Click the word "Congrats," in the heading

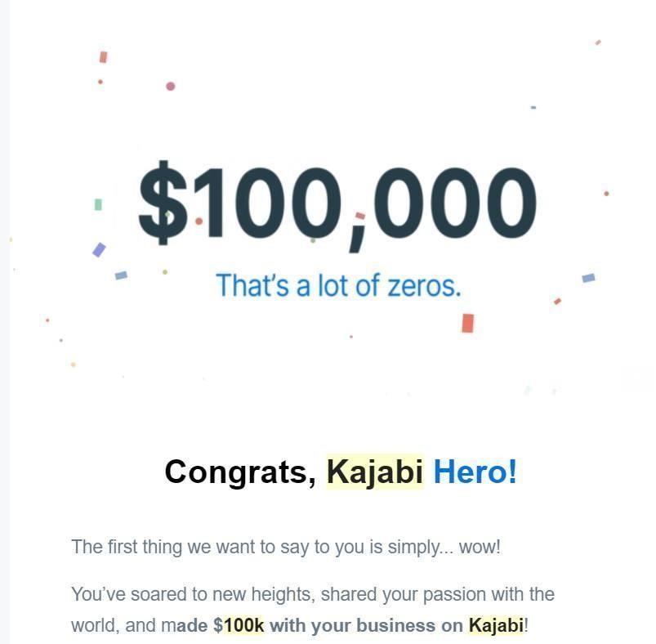coord(240,473)
